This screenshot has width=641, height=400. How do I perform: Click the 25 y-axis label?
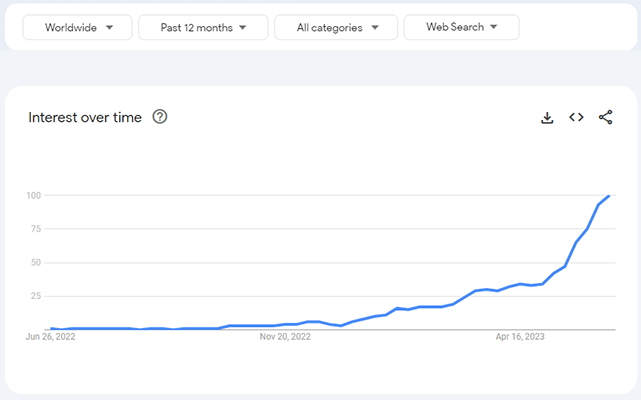36,296
